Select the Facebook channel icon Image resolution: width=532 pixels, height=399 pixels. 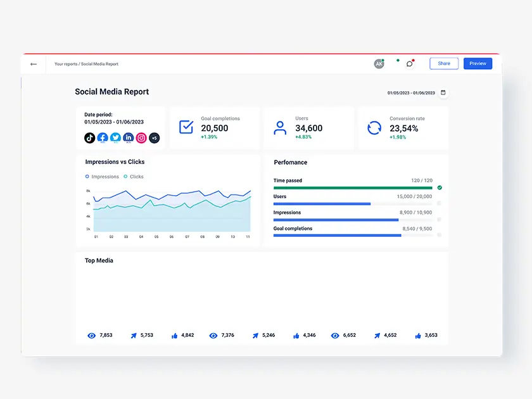103,138
